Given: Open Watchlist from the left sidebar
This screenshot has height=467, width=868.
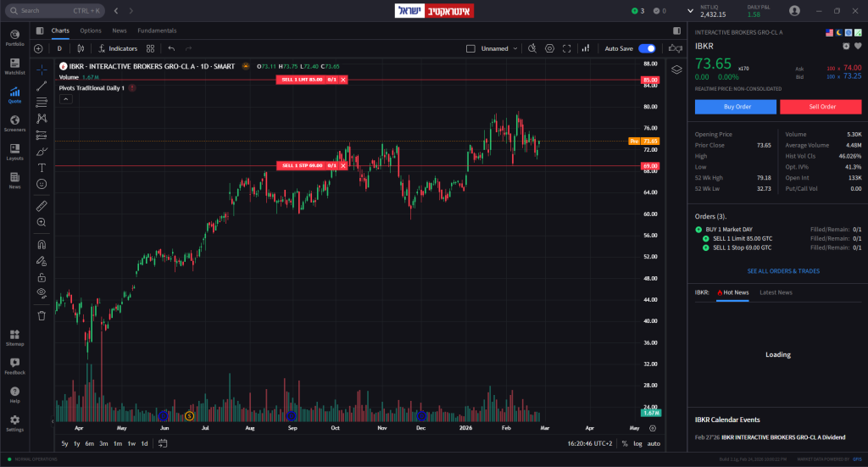Looking at the screenshot, I should [x=14, y=66].
